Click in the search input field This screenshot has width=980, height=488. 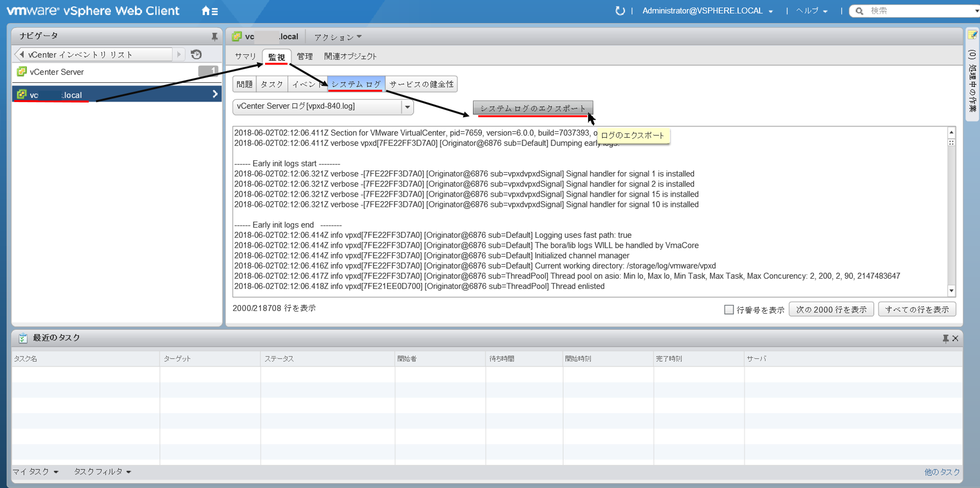pyautogui.click(x=919, y=11)
